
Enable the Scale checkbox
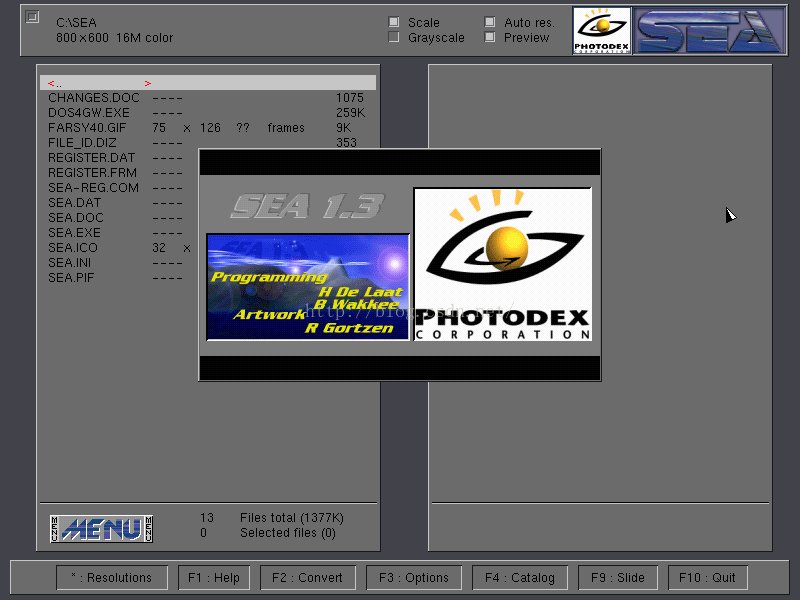393,22
